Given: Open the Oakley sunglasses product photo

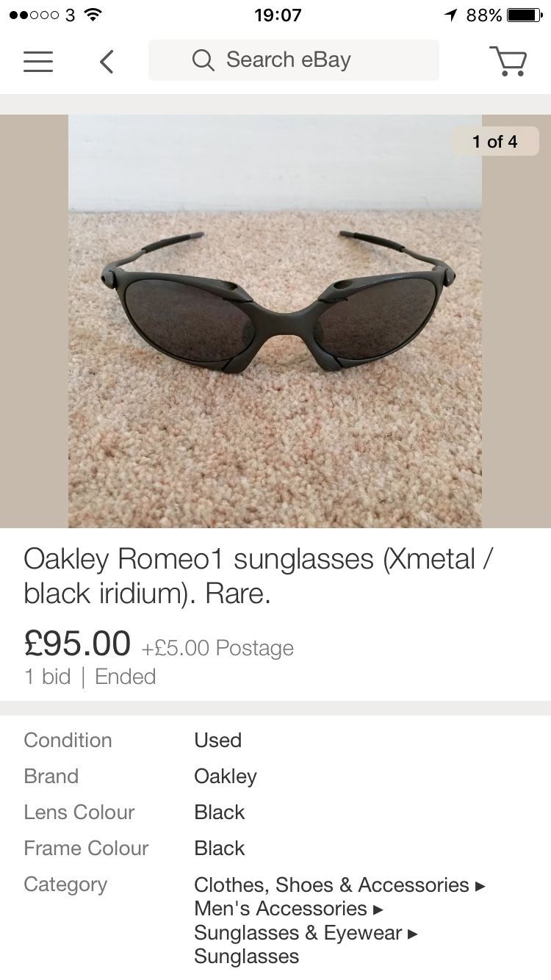Looking at the screenshot, I should 275,321.
